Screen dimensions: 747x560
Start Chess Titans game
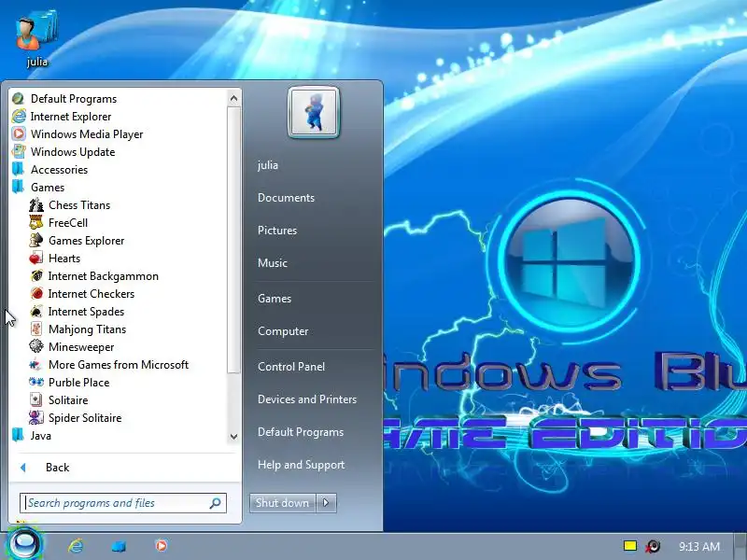[x=70, y=205]
